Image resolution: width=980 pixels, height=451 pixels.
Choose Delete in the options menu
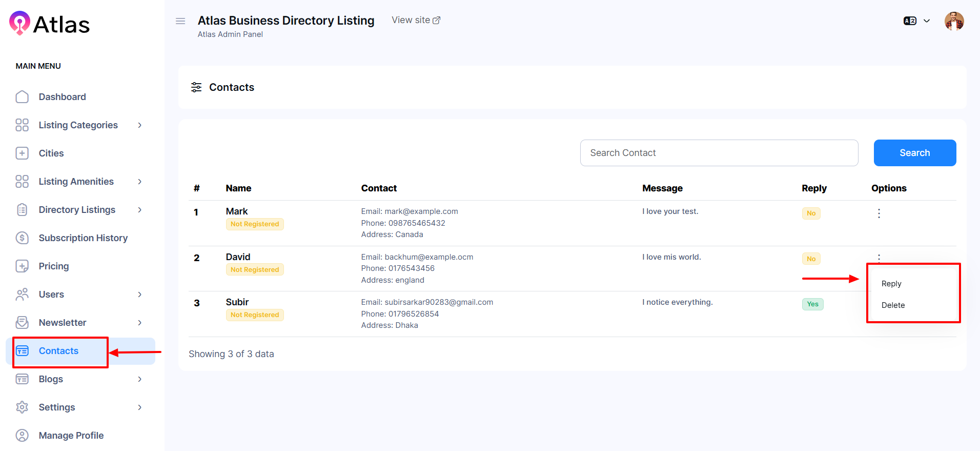(x=893, y=305)
